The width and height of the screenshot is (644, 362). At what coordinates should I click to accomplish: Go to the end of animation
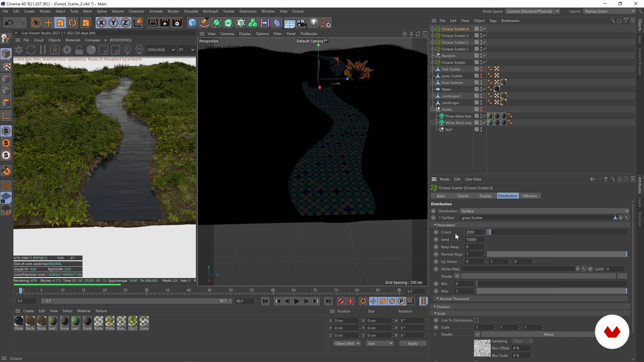[x=328, y=301]
